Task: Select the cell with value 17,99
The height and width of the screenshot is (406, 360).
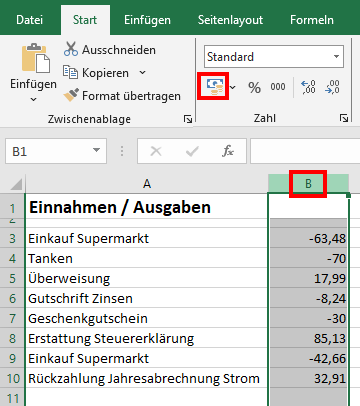Action: (x=308, y=278)
